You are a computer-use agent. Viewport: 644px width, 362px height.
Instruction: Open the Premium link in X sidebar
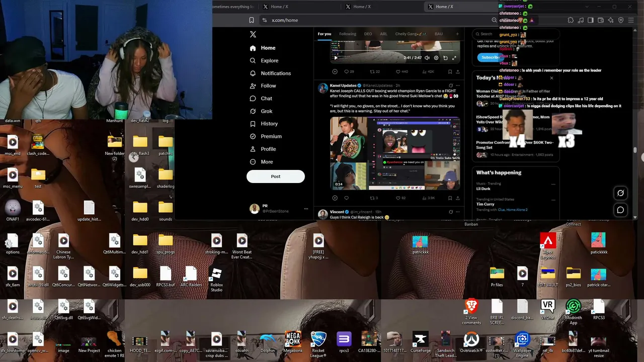pyautogui.click(x=266, y=137)
